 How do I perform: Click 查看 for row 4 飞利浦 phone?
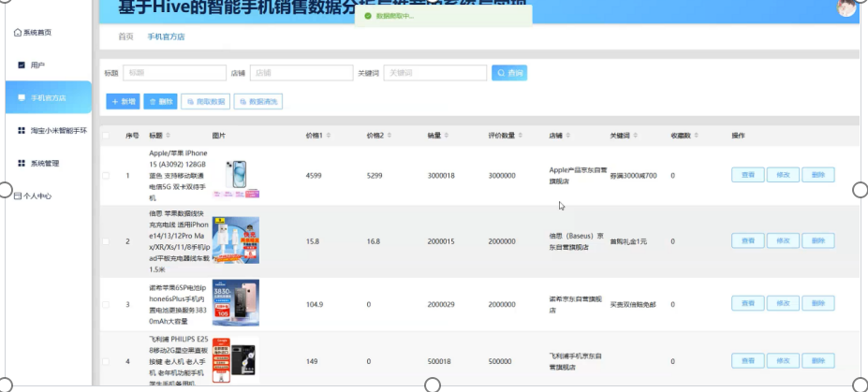click(x=748, y=360)
